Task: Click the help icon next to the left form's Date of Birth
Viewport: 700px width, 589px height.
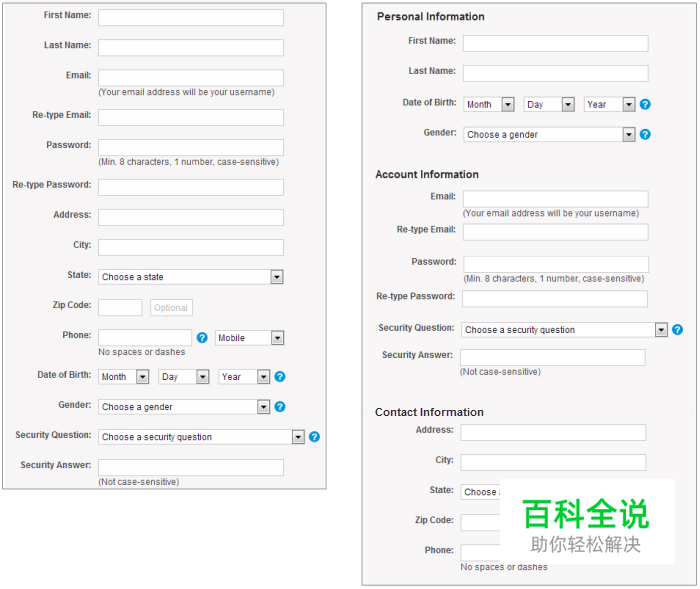Action: tap(280, 376)
